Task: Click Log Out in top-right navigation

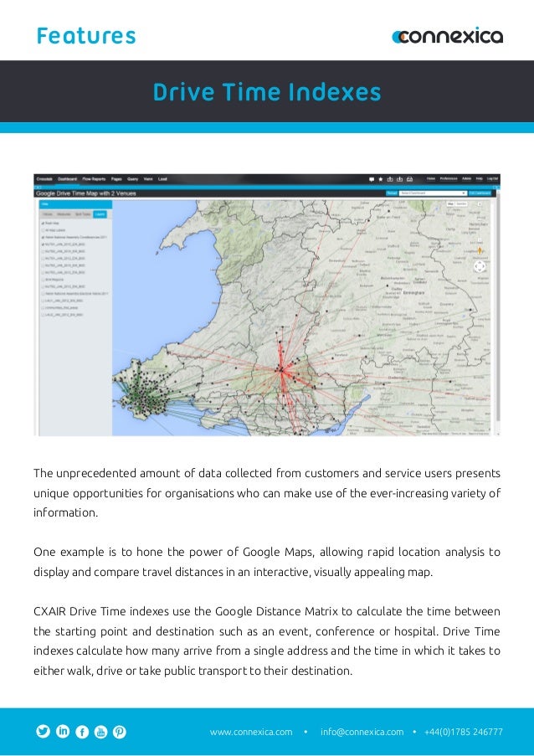Action: 492,178
